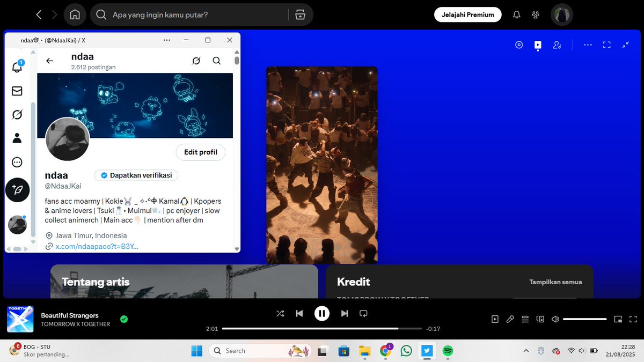Toggle saved checkmark for current song
644x362 pixels.
click(124, 319)
